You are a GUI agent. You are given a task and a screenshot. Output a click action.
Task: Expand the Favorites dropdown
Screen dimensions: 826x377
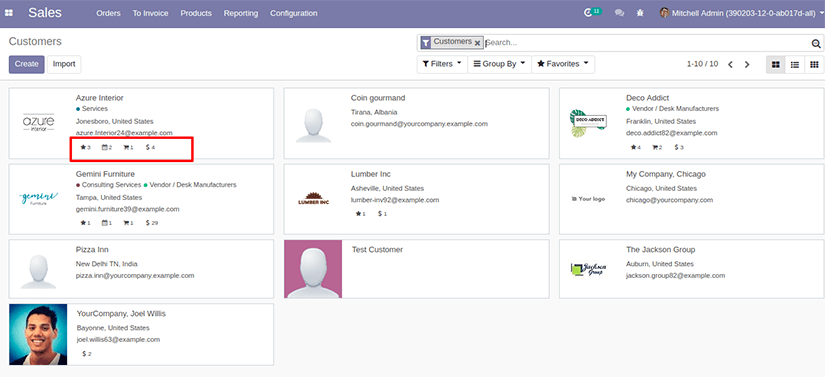(563, 64)
